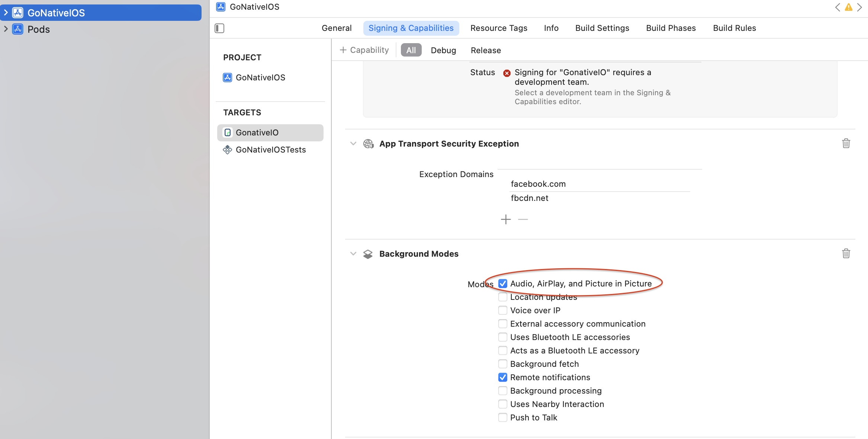This screenshot has height=439, width=868.
Task: Select the Debug configuration filter
Action: pos(443,50)
